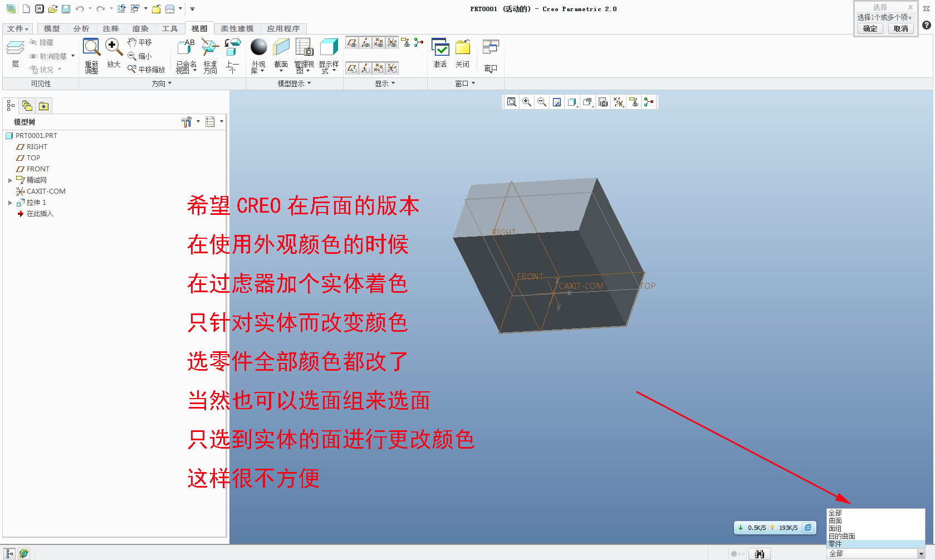
Task: Toggle axis tag display in the ribbon's lower row
Action: point(365,68)
